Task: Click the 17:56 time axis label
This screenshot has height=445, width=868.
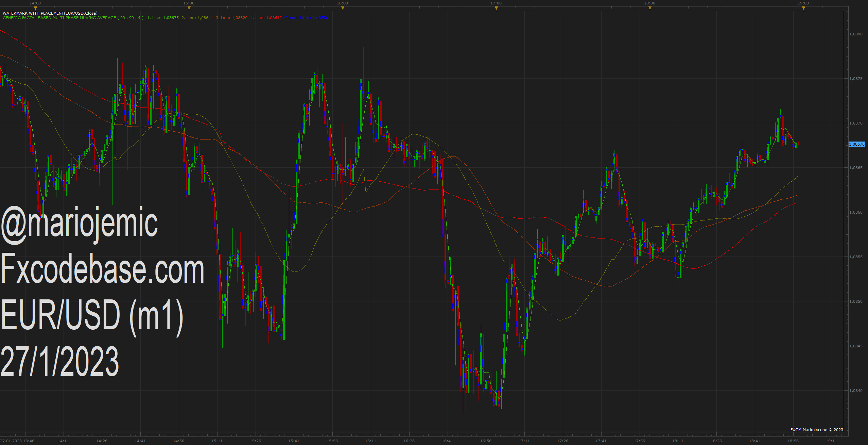Action: 639,441
